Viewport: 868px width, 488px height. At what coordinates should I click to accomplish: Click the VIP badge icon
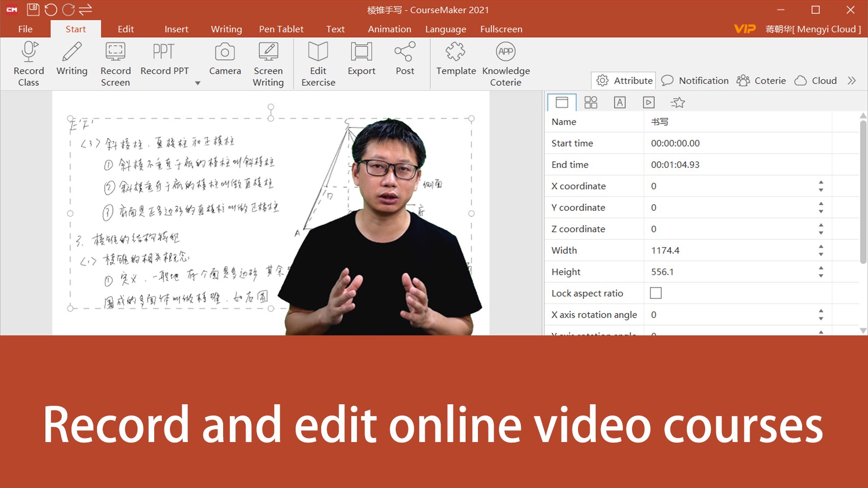tap(744, 29)
